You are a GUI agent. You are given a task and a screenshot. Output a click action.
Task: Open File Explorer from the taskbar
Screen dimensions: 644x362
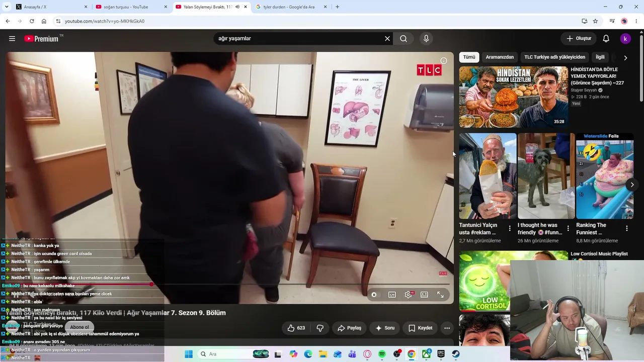pyautogui.click(x=324, y=354)
